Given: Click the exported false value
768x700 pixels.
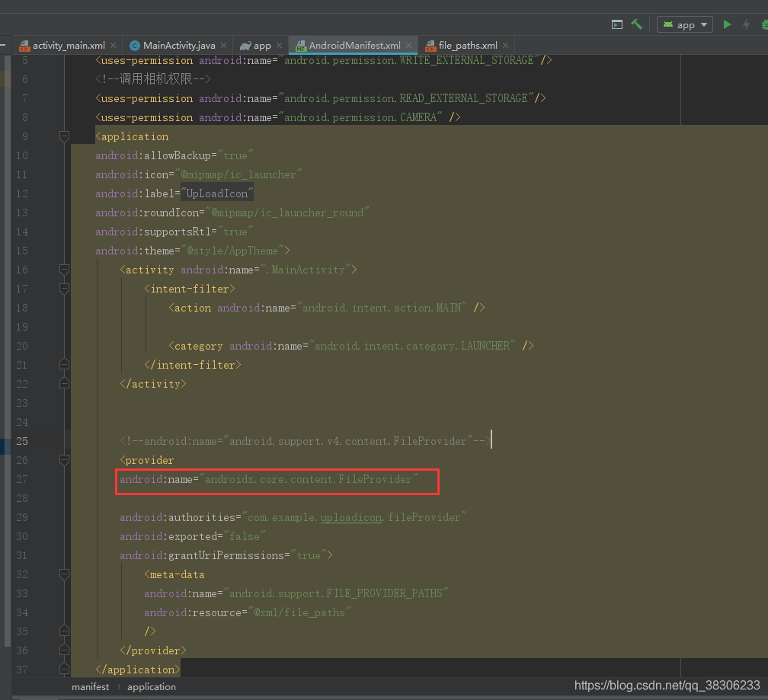Looking at the screenshot, I should [x=245, y=536].
